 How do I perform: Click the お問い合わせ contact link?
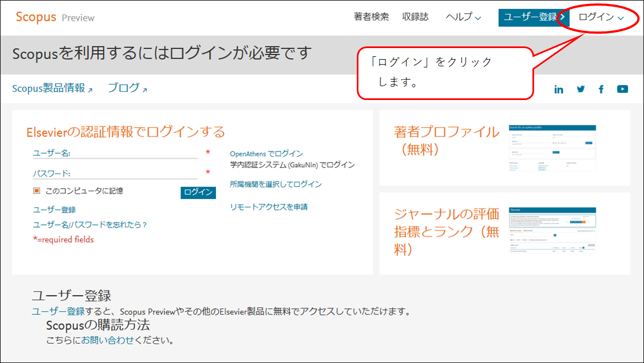(x=108, y=340)
